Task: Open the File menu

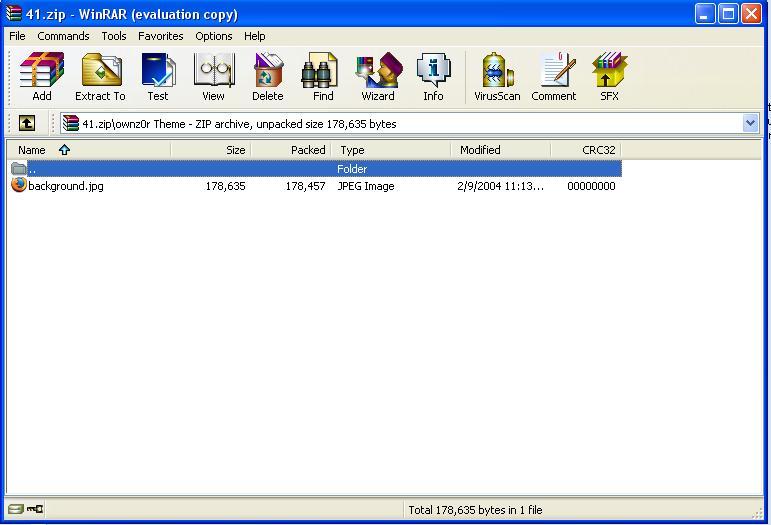Action: (x=17, y=36)
